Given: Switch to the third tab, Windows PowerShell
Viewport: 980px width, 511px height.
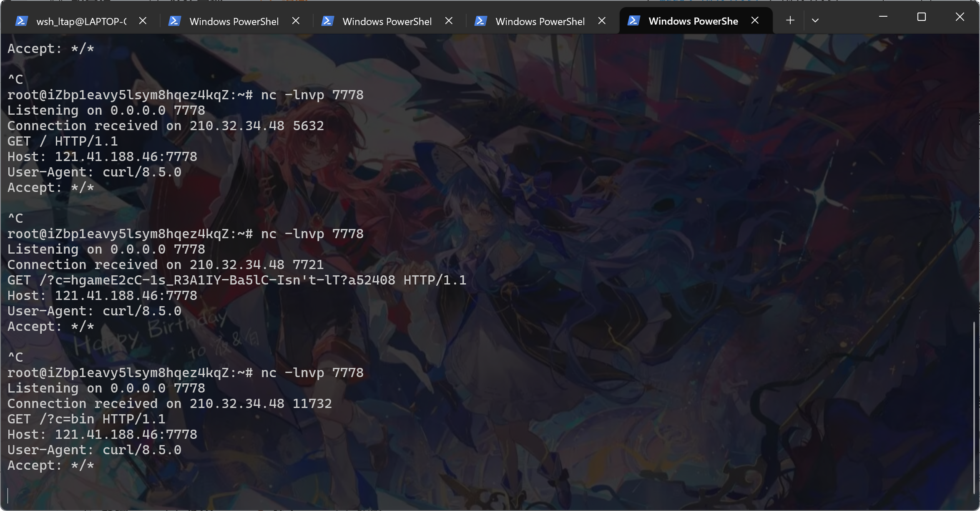Looking at the screenshot, I should [387, 21].
